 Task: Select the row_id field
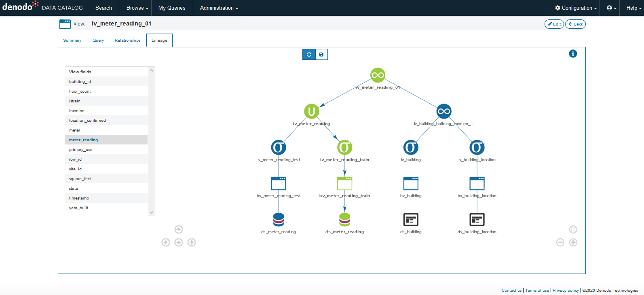106,159
